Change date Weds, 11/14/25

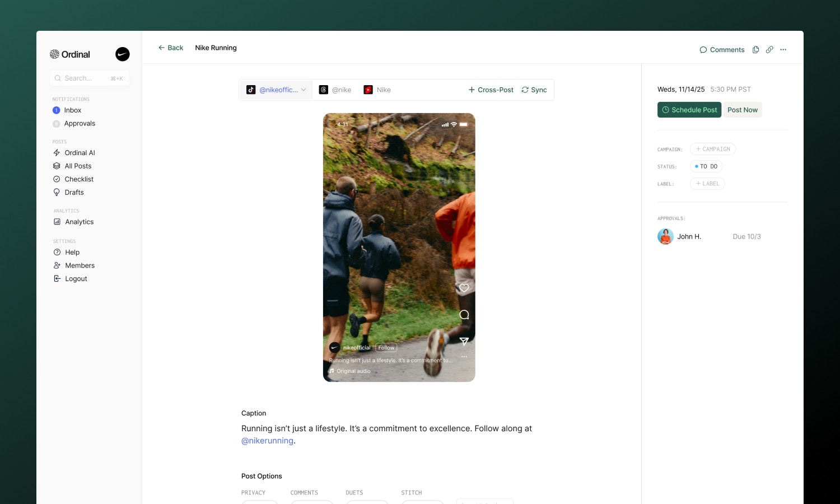(681, 90)
